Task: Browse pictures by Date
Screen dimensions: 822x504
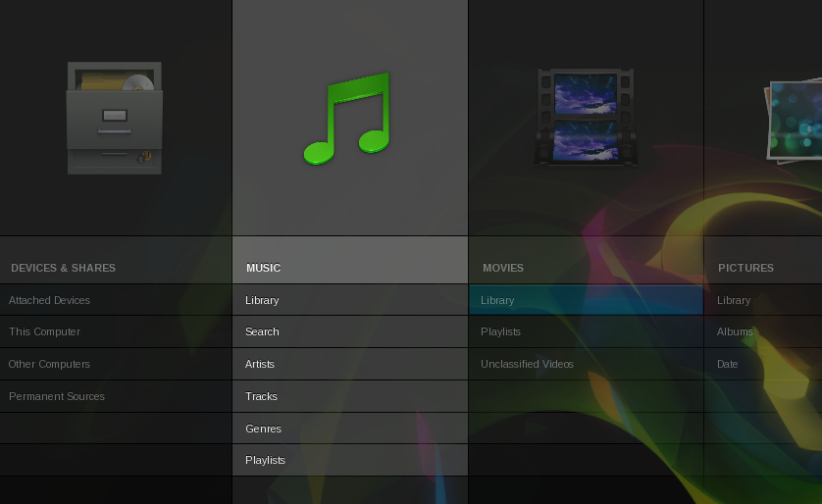Action: (x=763, y=364)
